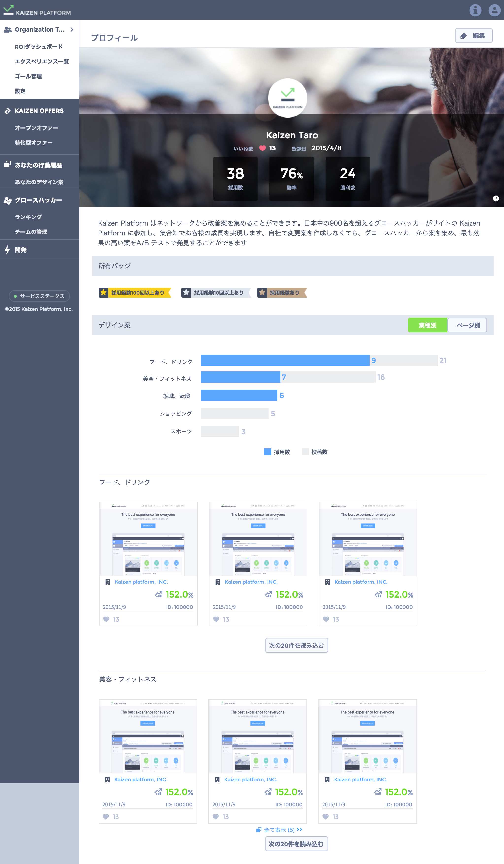The image size is (504, 864).
Task: Open first 美容・フィットネス design thumbnail
Action: pyautogui.click(x=148, y=736)
